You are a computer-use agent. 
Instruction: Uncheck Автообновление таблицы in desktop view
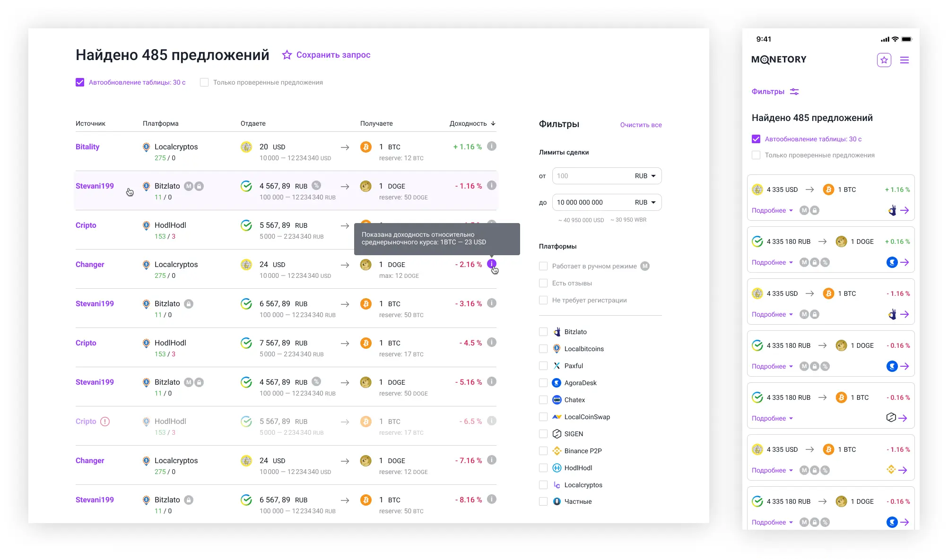point(80,82)
